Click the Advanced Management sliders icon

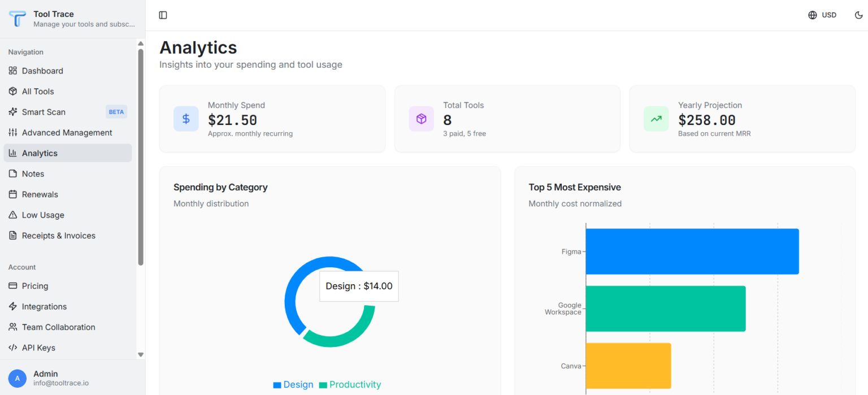pos(13,133)
